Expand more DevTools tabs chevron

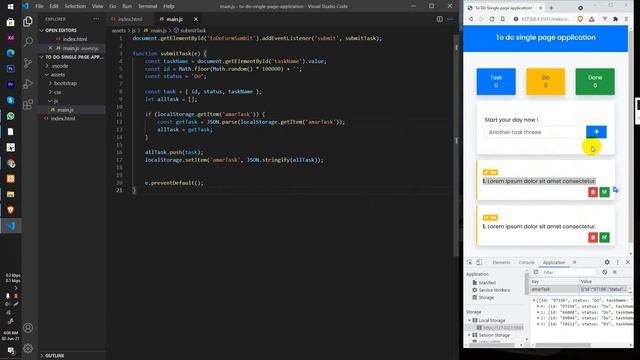click(x=575, y=262)
